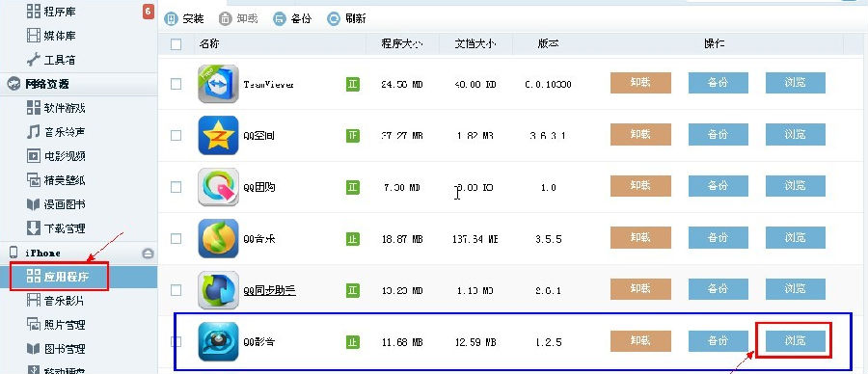
Task: Click 浏览 button for QQ影音
Action: (x=796, y=341)
